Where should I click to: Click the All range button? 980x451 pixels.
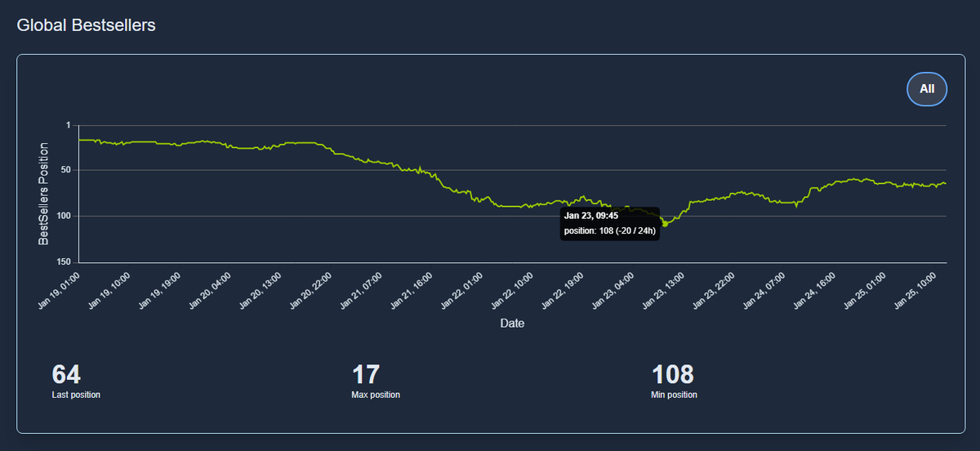point(927,89)
